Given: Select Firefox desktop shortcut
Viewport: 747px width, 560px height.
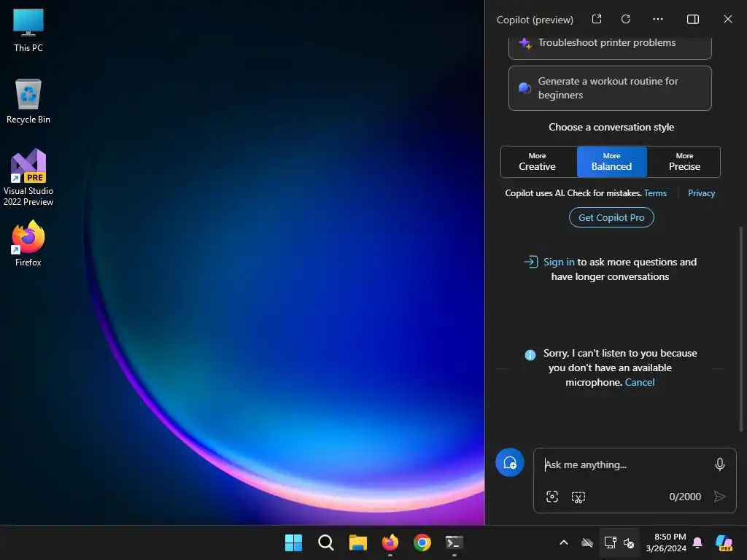Looking at the screenshot, I should pos(28,244).
